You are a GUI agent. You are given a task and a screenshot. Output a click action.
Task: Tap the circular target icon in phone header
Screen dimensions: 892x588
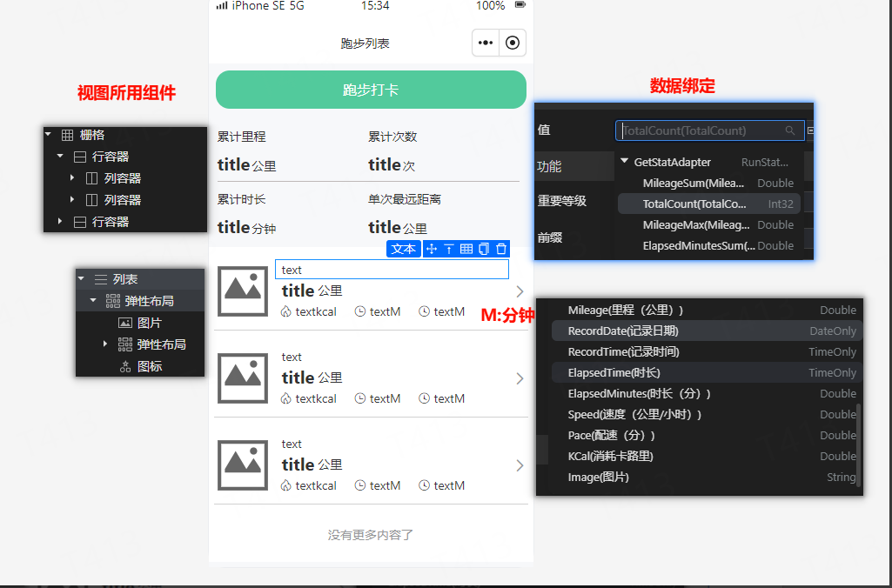click(513, 43)
